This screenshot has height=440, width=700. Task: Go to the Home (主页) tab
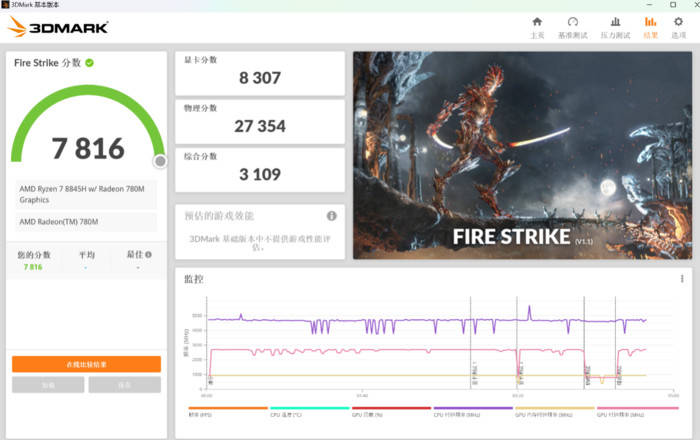click(537, 28)
